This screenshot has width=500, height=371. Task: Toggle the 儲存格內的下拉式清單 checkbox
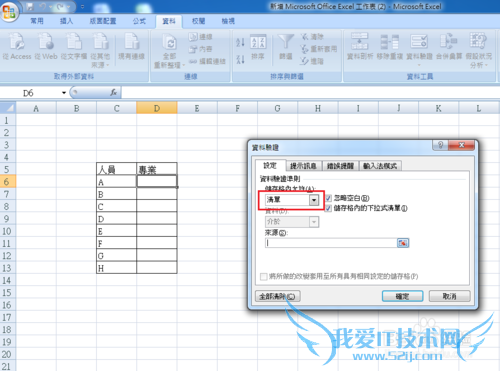328,208
